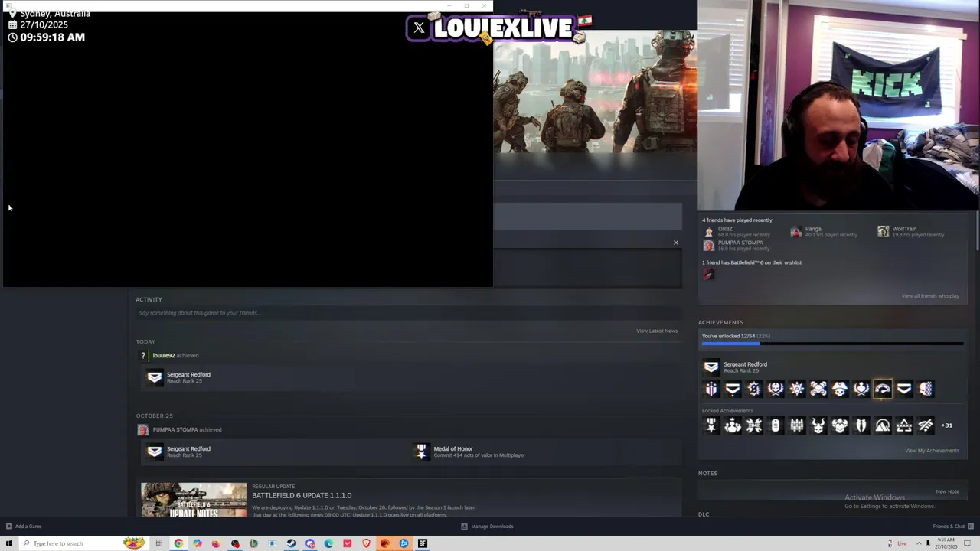Click the locked recycle triangle achievement icon
980x551 pixels.
904,425
